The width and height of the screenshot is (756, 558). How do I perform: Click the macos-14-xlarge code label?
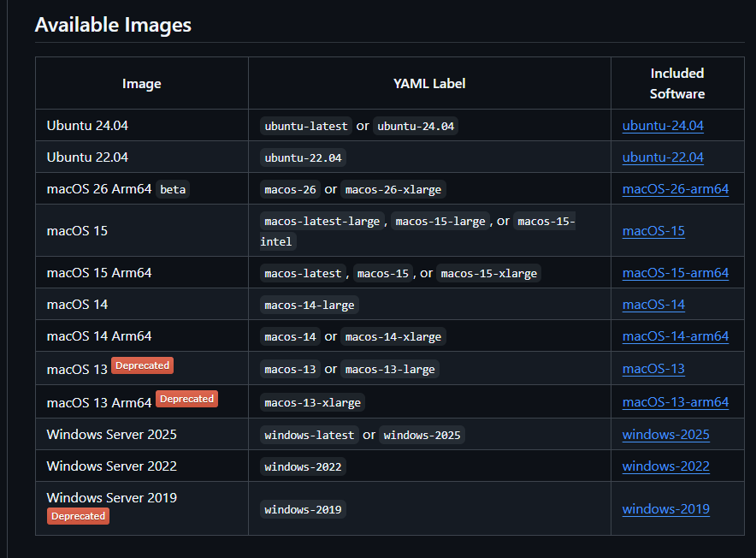coord(393,336)
